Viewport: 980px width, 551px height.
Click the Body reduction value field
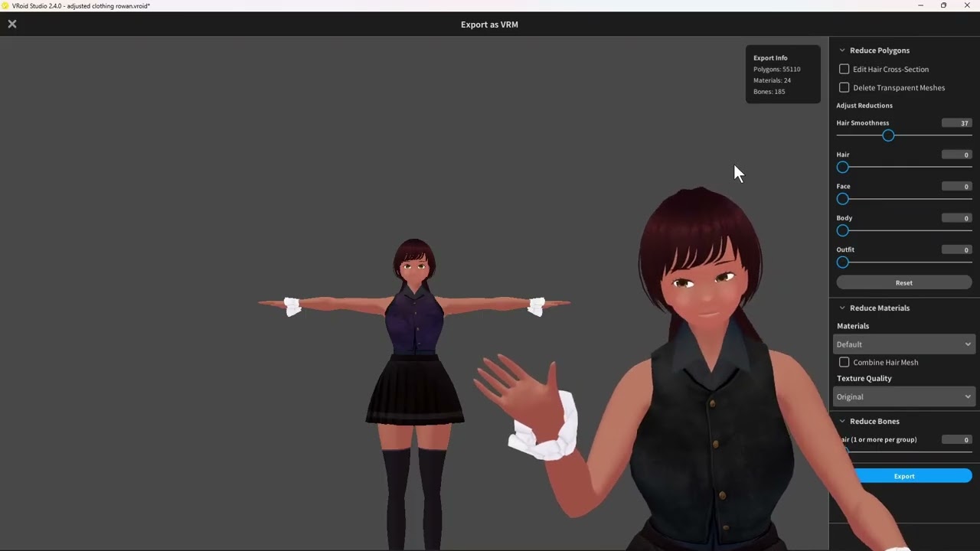(957, 218)
